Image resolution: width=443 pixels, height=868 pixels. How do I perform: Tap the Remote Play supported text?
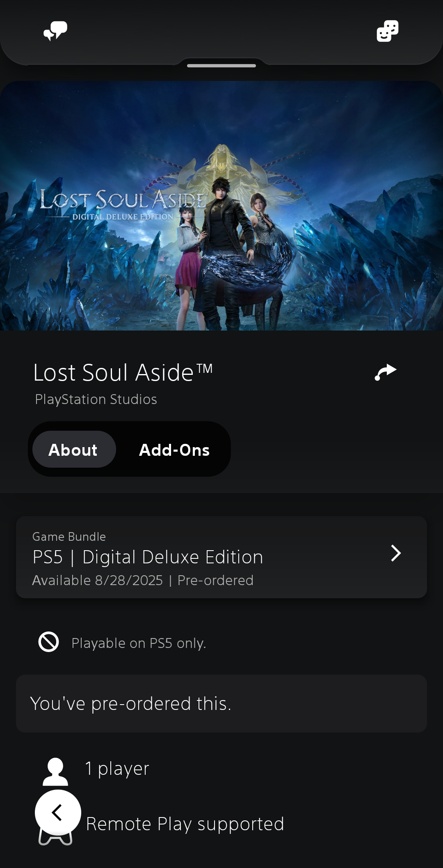pos(185,824)
